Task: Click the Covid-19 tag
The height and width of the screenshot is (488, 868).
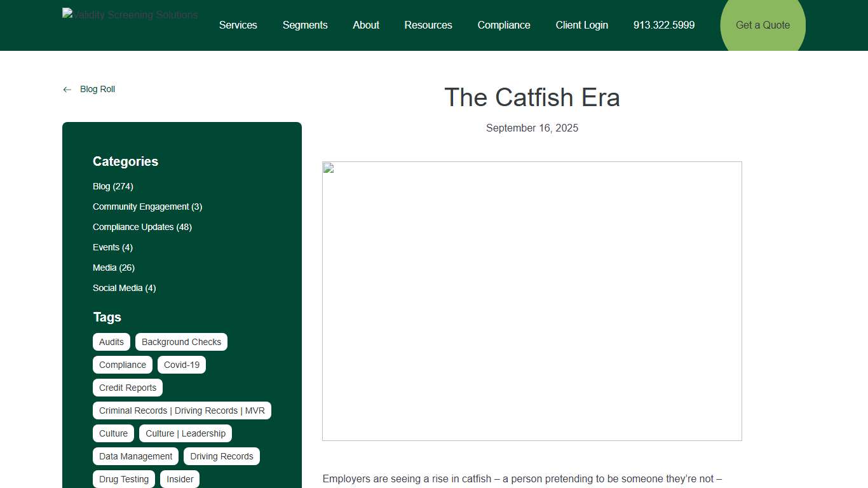Action: point(182,365)
